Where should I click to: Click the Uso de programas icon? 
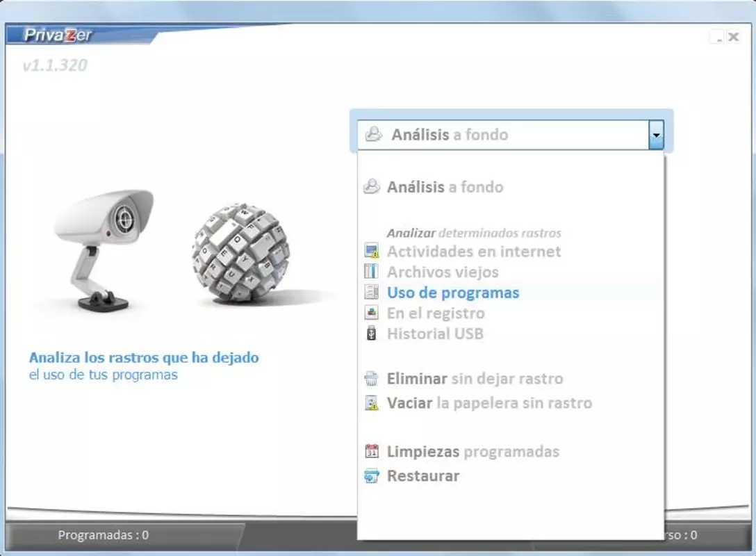coord(371,292)
